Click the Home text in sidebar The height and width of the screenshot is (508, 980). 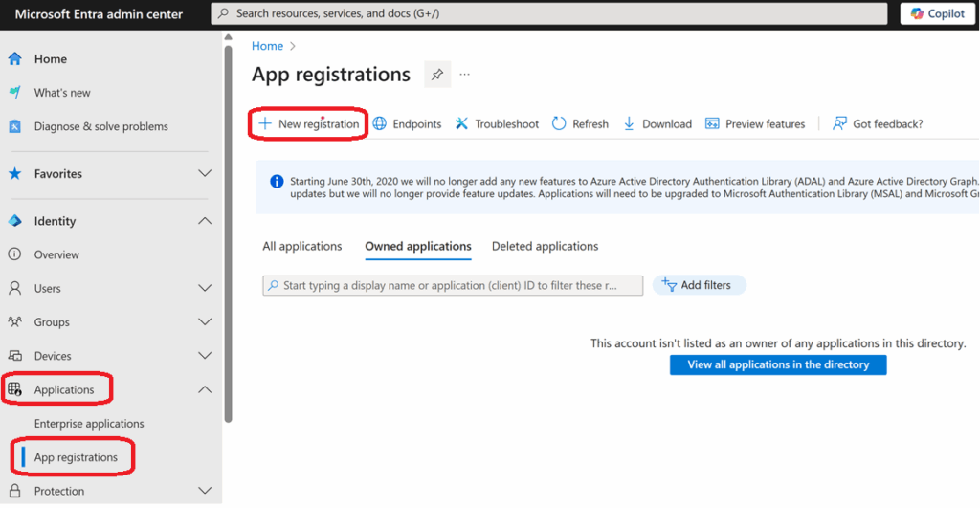tap(51, 58)
